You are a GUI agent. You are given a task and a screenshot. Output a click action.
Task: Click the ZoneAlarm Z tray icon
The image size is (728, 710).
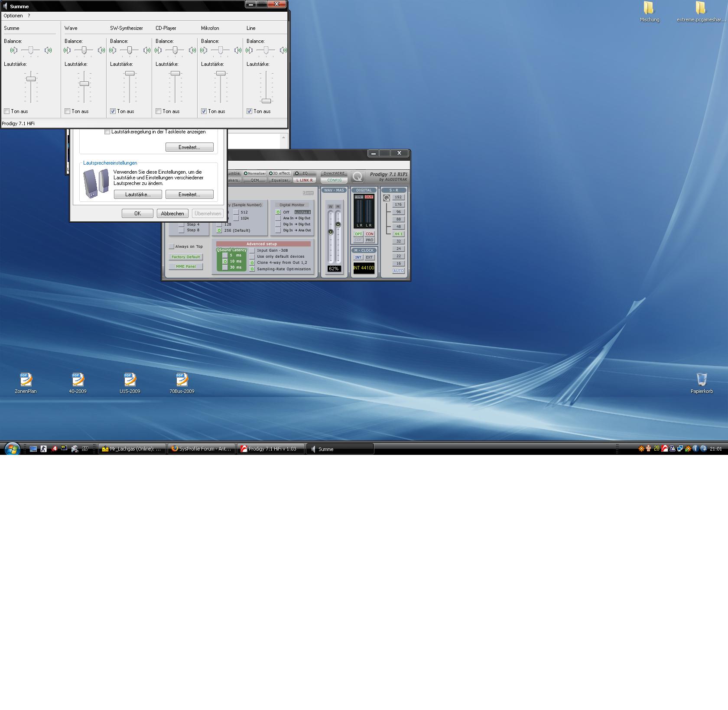pos(673,449)
